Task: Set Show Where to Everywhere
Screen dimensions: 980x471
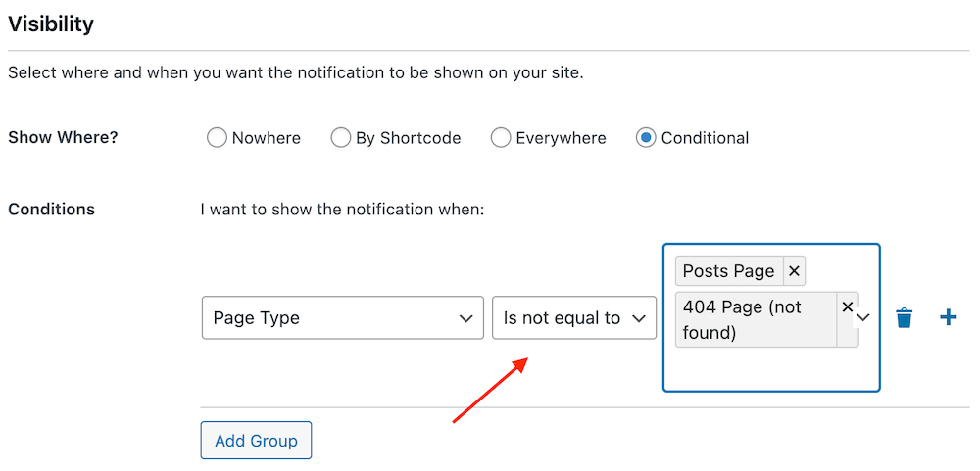Action: (500, 137)
